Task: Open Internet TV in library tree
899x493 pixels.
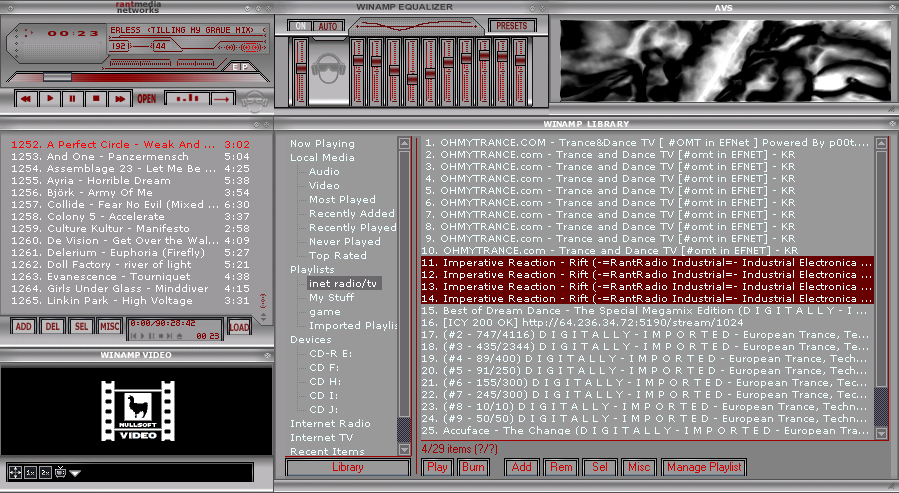Action: [x=321, y=437]
